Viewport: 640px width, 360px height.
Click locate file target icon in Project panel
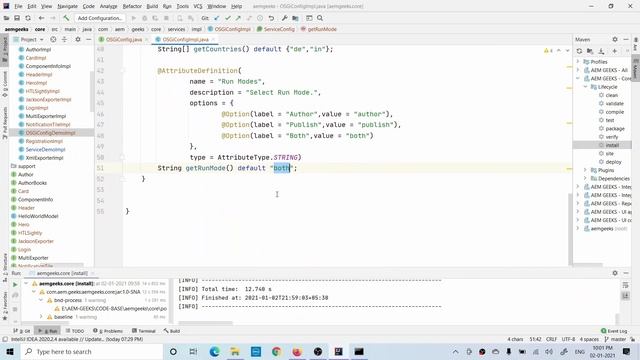(x=53, y=40)
